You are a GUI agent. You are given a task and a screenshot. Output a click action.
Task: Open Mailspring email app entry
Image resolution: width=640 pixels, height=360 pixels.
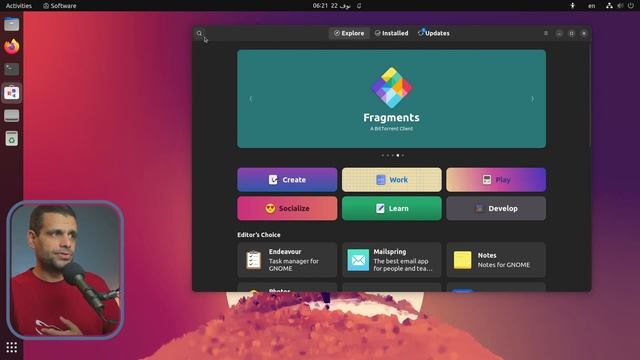(x=392, y=260)
